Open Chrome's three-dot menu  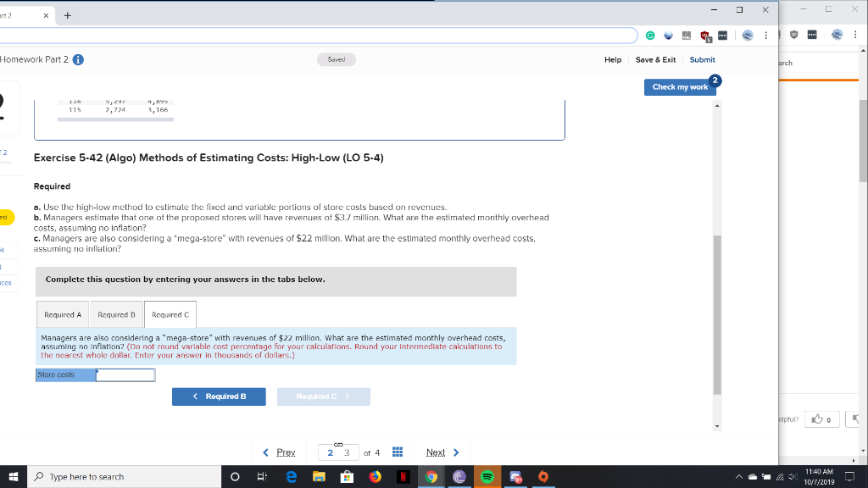coord(766,36)
